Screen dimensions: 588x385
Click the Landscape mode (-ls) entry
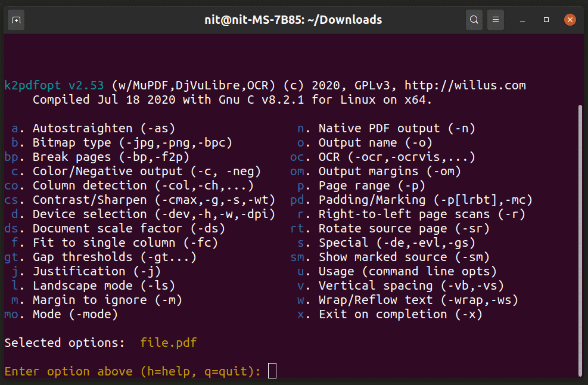(104, 285)
